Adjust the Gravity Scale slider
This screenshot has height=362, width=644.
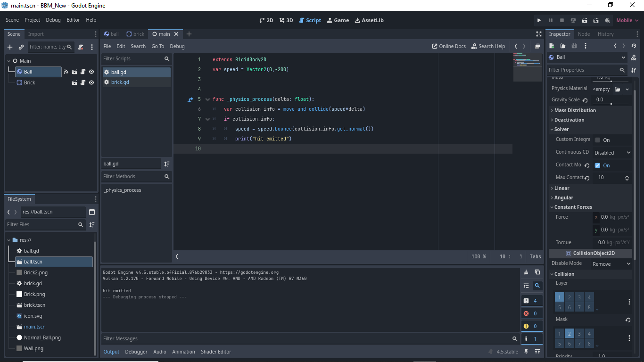tap(611, 104)
